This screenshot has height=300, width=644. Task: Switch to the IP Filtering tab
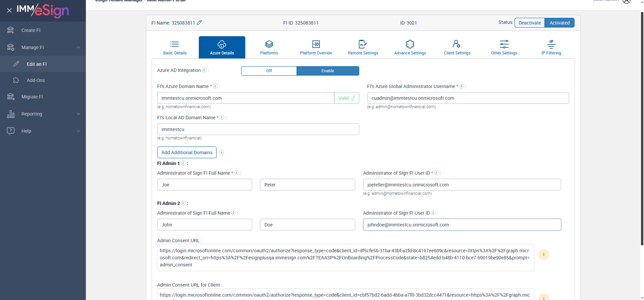tap(551, 47)
